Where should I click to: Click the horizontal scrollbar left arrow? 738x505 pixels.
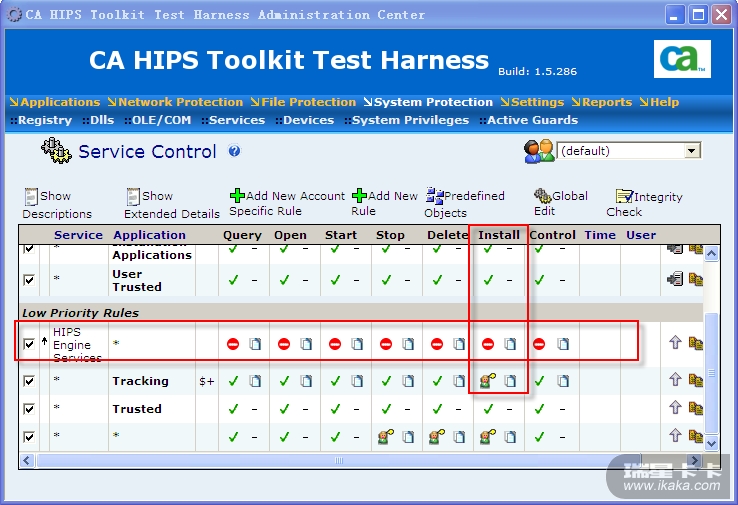27,460
